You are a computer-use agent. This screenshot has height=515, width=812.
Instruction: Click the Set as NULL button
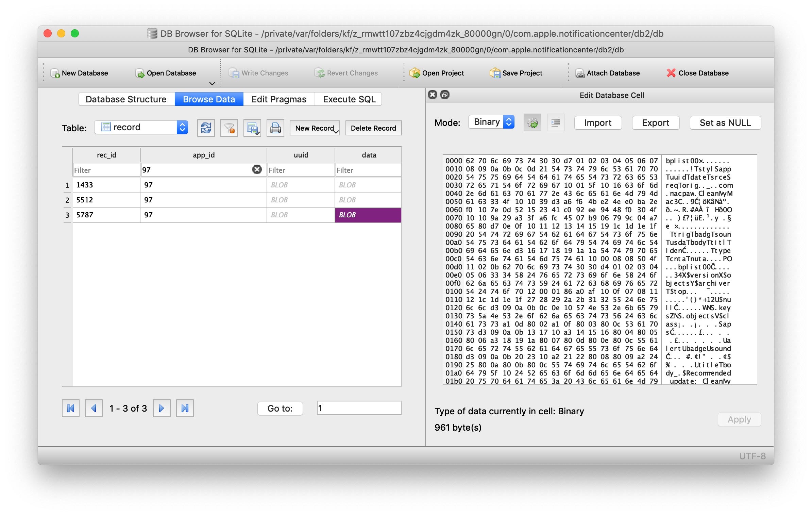click(725, 122)
